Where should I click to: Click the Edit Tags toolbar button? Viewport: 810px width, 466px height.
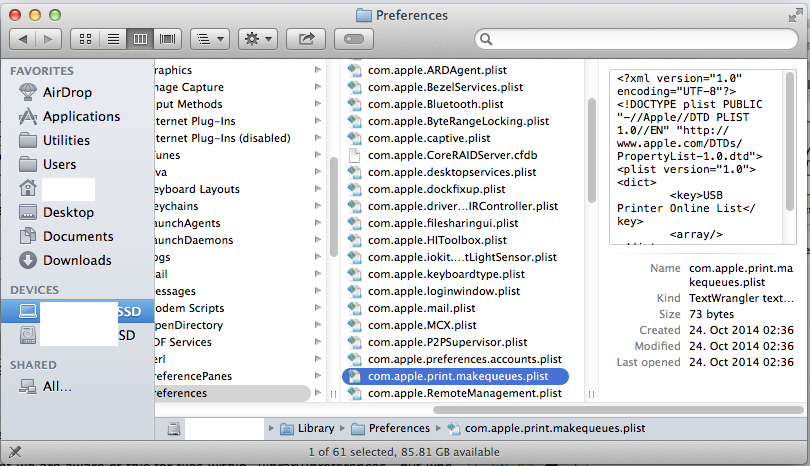tap(354, 39)
